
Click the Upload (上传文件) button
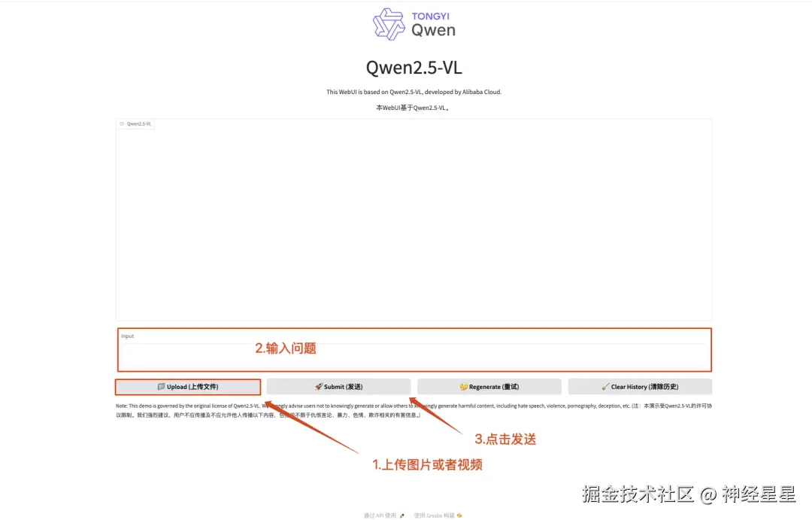(x=188, y=387)
